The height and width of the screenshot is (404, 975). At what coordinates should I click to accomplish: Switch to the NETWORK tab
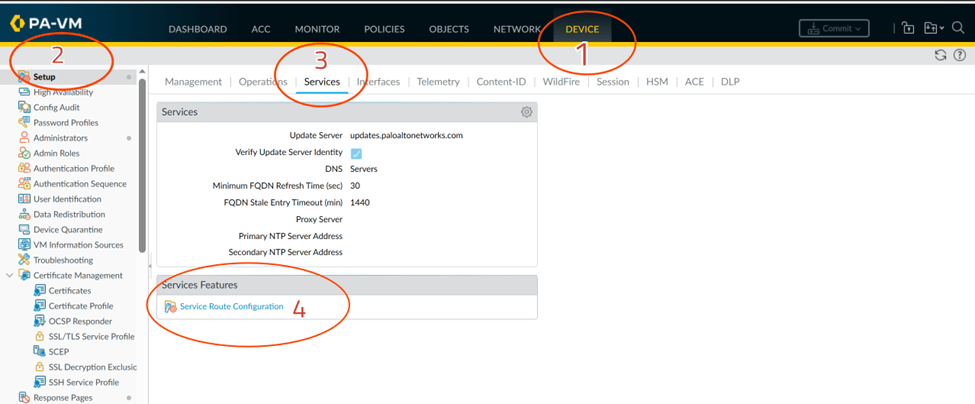517,29
